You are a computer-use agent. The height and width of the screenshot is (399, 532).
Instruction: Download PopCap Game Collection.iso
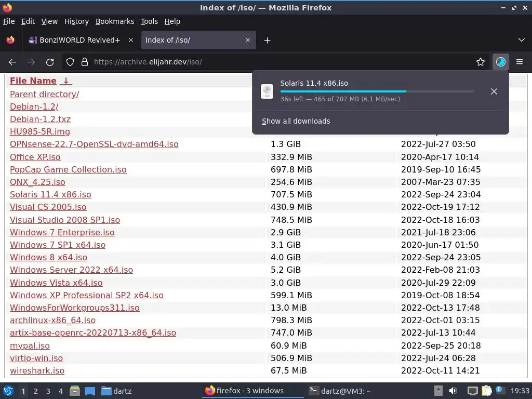[x=68, y=169]
